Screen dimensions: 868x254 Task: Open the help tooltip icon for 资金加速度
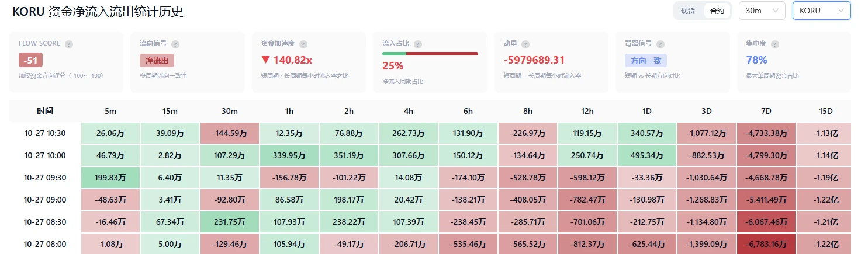pyautogui.click(x=303, y=44)
